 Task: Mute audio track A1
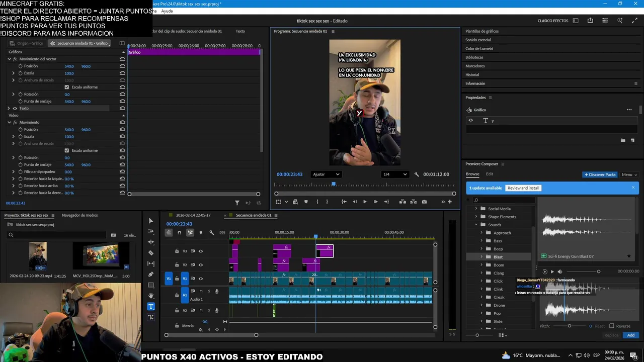coord(201,291)
